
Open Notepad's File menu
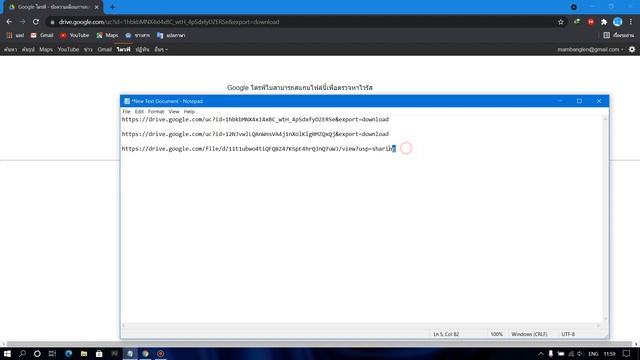(127, 111)
